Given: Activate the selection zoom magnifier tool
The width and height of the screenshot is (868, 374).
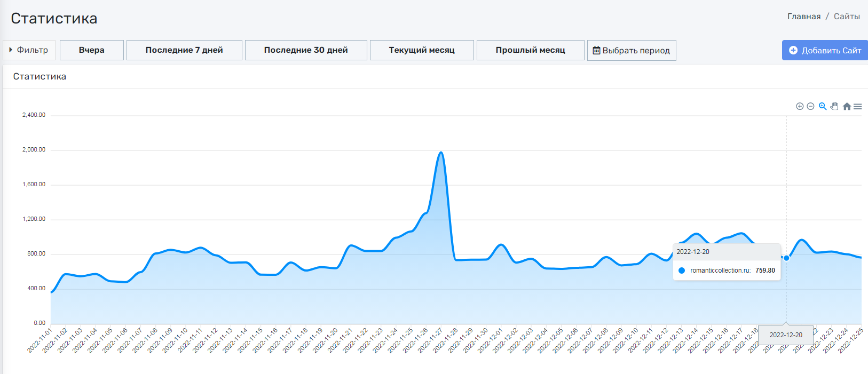Looking at the screenshot, I should point(823,106).
